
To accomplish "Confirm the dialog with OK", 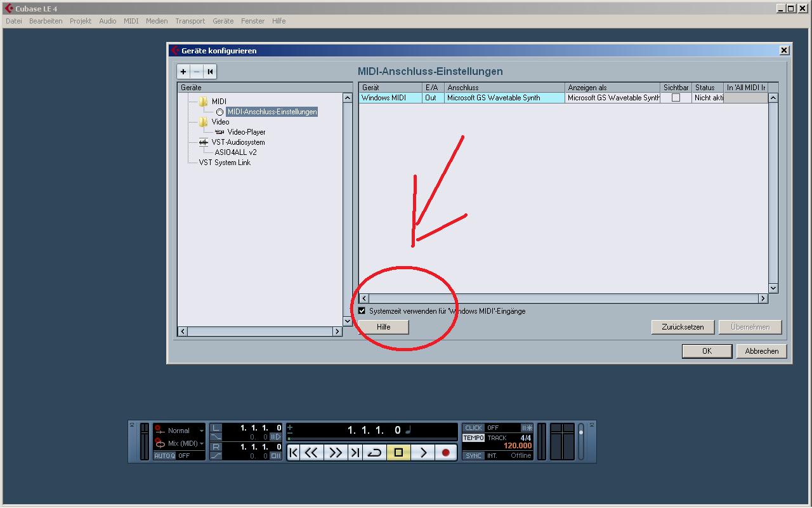I will click(707, 351).
